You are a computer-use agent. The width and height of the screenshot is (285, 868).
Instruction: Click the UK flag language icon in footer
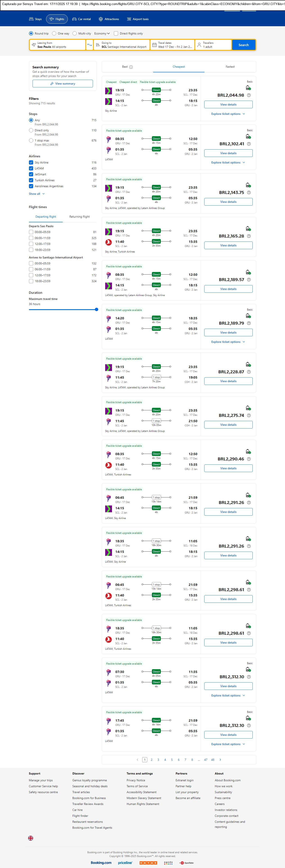point(31,838)
